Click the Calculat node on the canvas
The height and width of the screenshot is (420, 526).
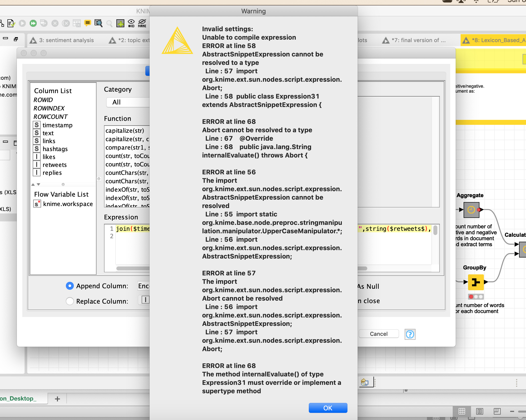click(x=523, y=249)
